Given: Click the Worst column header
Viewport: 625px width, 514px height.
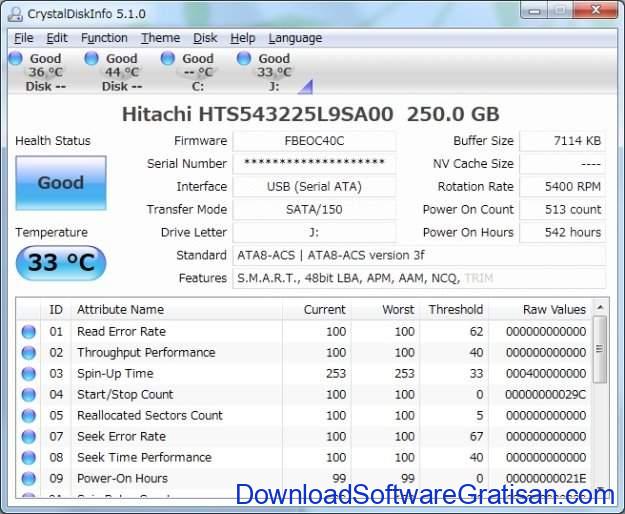Looking at the screenshot, I should (385, 310).
